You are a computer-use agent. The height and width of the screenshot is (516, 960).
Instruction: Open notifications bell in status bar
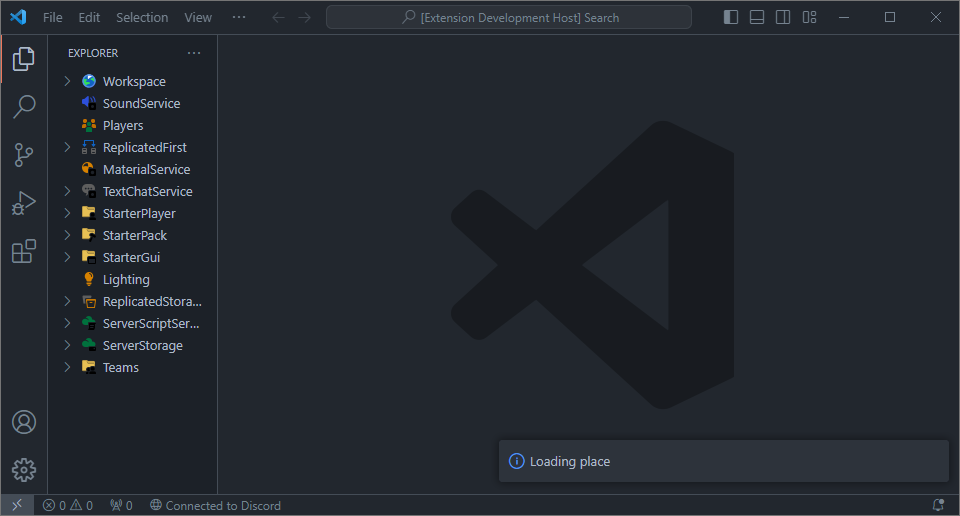[x=938, y=505]
